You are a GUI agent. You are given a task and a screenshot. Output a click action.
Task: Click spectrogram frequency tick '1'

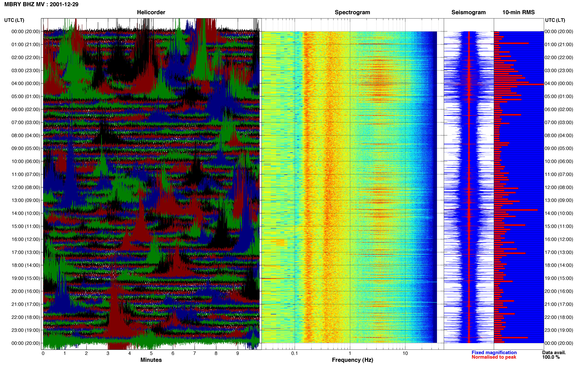point(350,353)
